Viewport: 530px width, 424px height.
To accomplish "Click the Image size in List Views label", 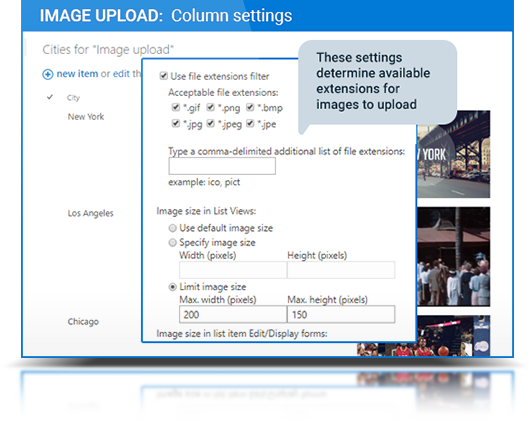I will [x=206, y=211].
